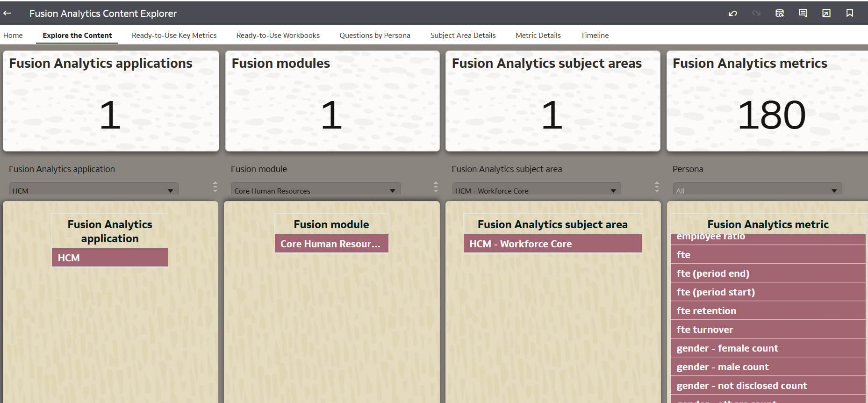868x403 pixels.
Task: Select gender - male count metric
Action: 768,367
